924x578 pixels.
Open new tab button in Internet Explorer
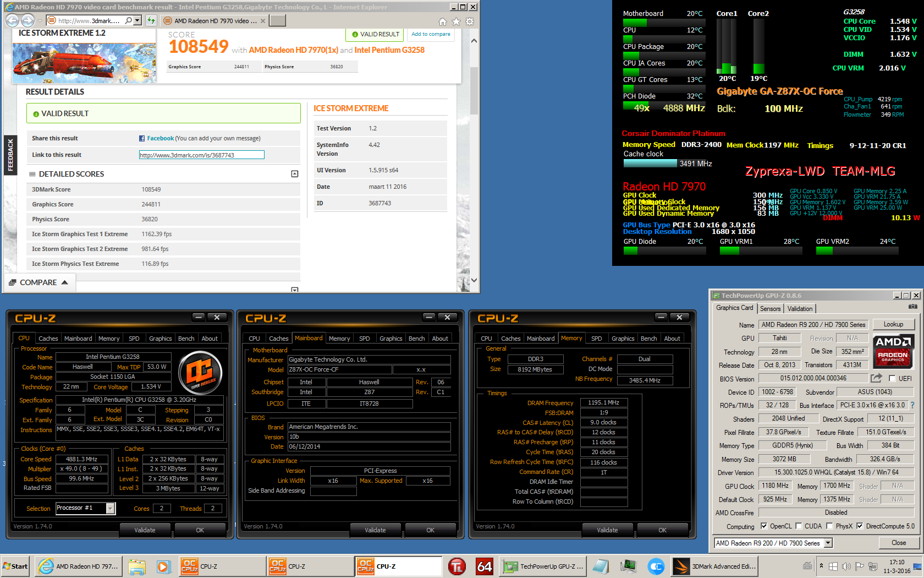click(x=278, y=20)
